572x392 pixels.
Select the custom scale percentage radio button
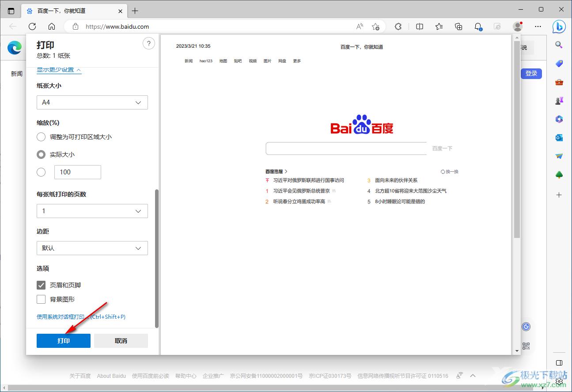41,172
